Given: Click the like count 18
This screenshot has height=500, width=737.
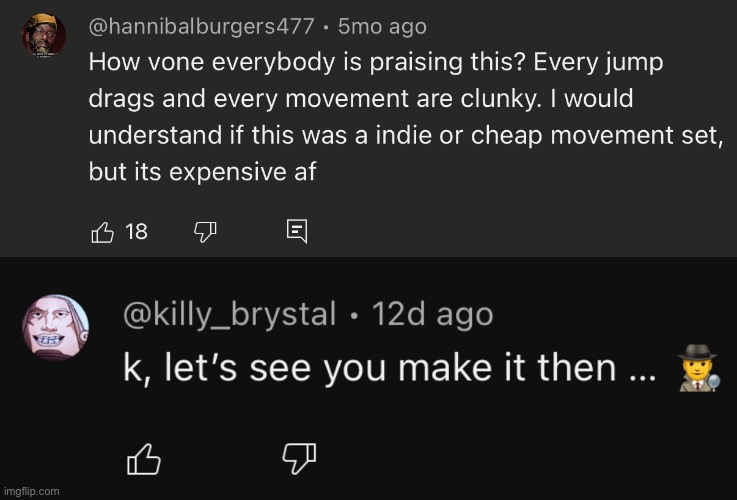Looking at the screenshot, I should 137,232.
